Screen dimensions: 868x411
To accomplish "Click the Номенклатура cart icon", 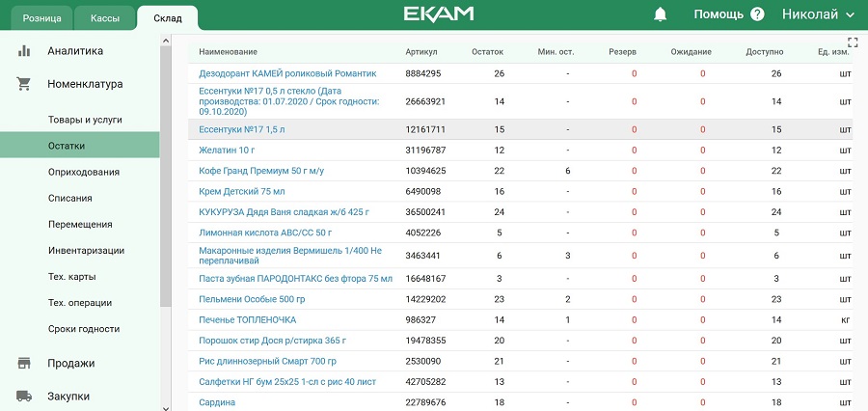I will point(24,84).
